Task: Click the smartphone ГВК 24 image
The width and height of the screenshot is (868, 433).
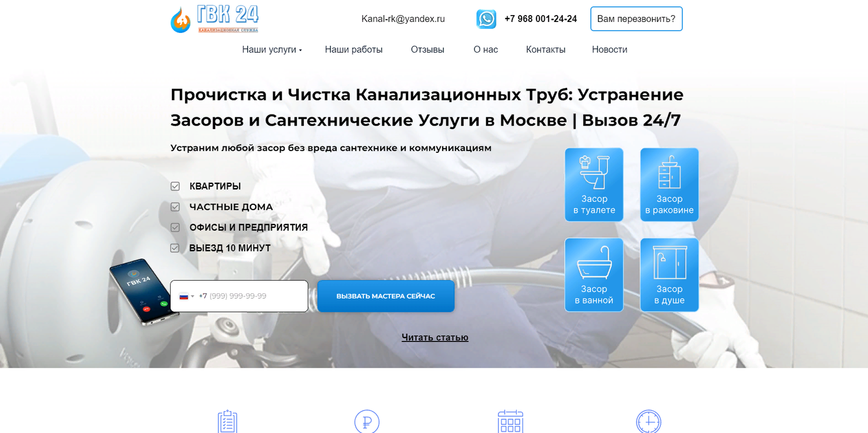Action: 144,292
